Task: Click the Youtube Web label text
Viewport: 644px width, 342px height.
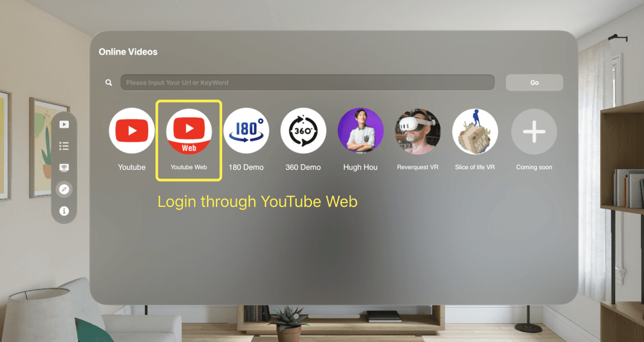Action: click(x=189, y=167)
